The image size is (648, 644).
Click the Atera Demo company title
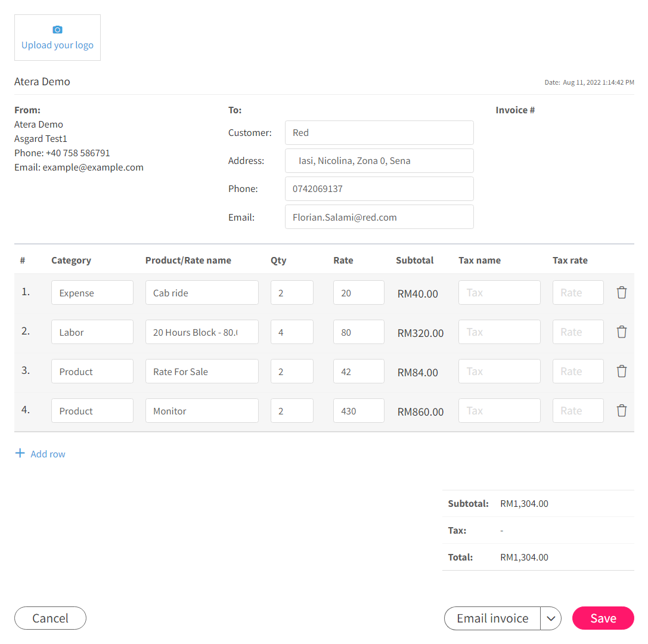pos(42,82)
